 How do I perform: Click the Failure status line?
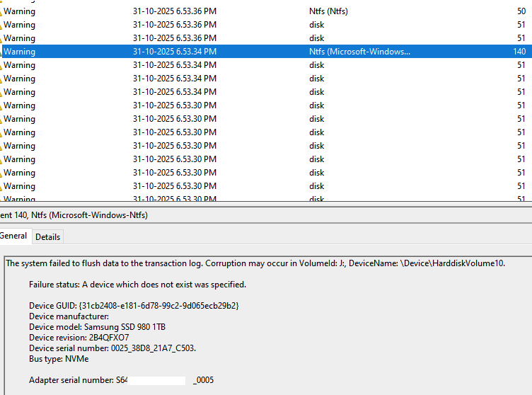pyautogui.click(x=137, y=285)
